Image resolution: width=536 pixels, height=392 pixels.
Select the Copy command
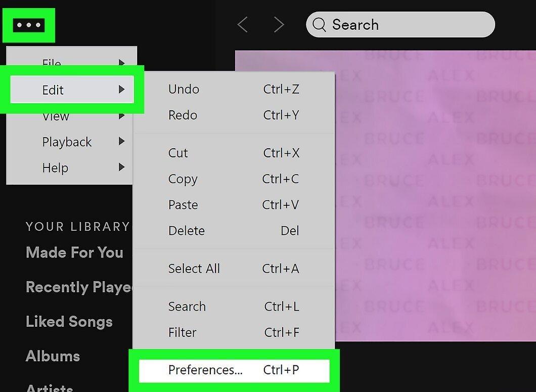point(234,179)
